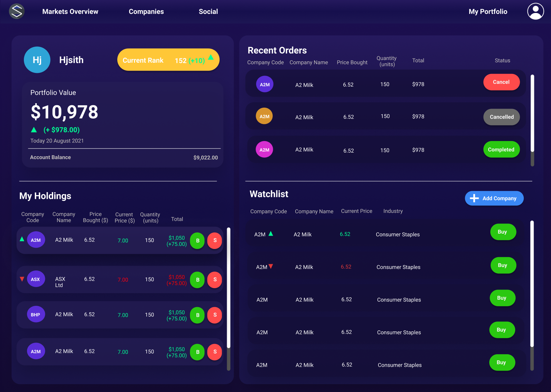Image resolution: width=551 pixels, height=392 pixels.
Task: Buy the green 6.52 A2M watchlist entry
Action: click(x=503, y=232)
